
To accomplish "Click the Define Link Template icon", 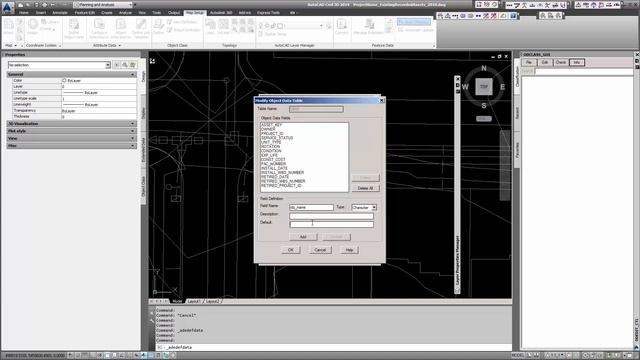I will 141,29.
